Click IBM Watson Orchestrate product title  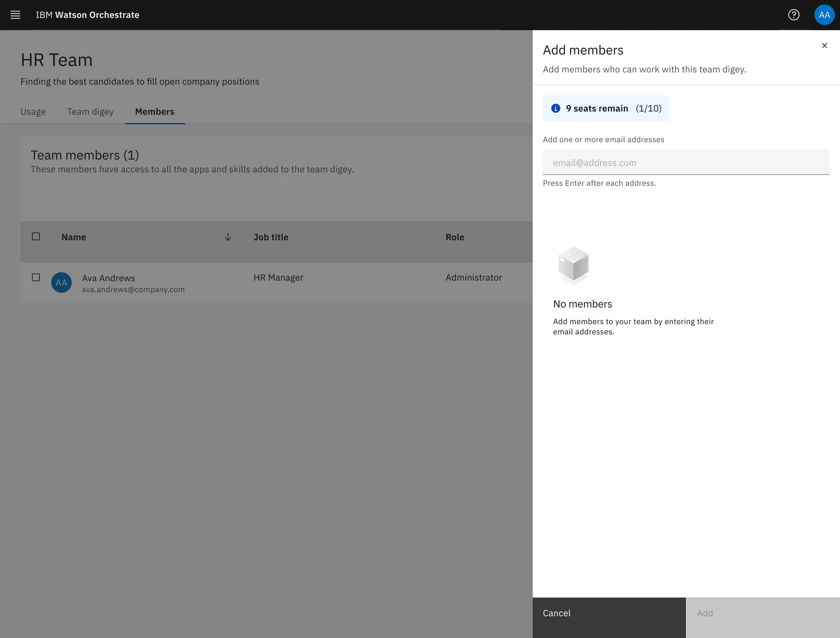click(x=87, y=15)
